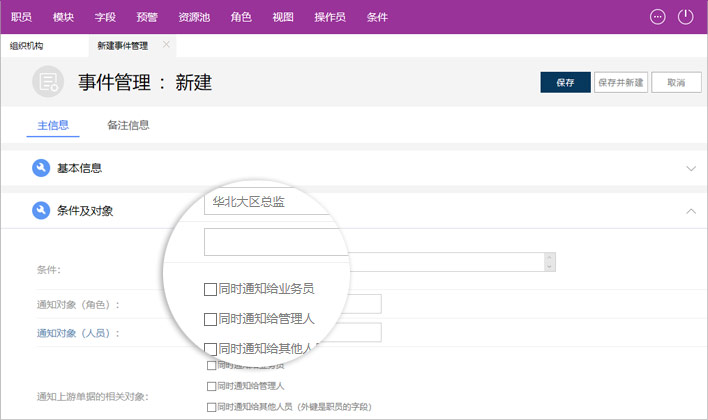708x420 pixels.
Task: Click the wrench icon beside 条件及对象
Action: tap(41, 211)
